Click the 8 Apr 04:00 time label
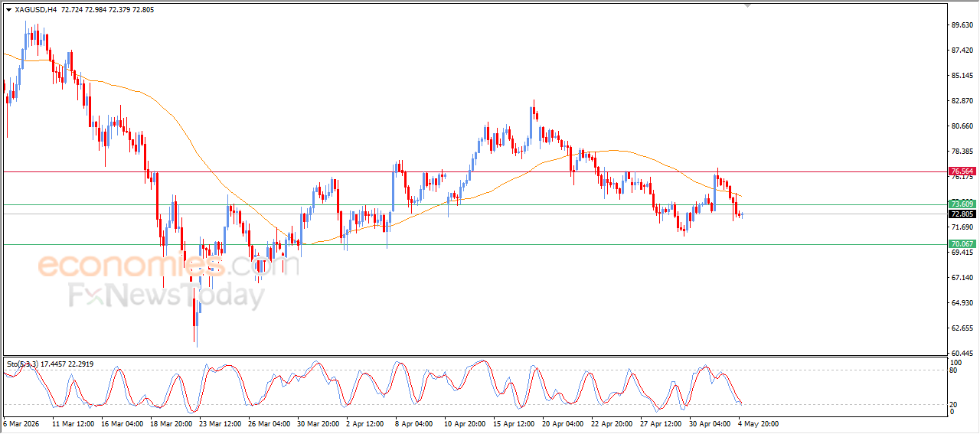 [x=416, y=423]
